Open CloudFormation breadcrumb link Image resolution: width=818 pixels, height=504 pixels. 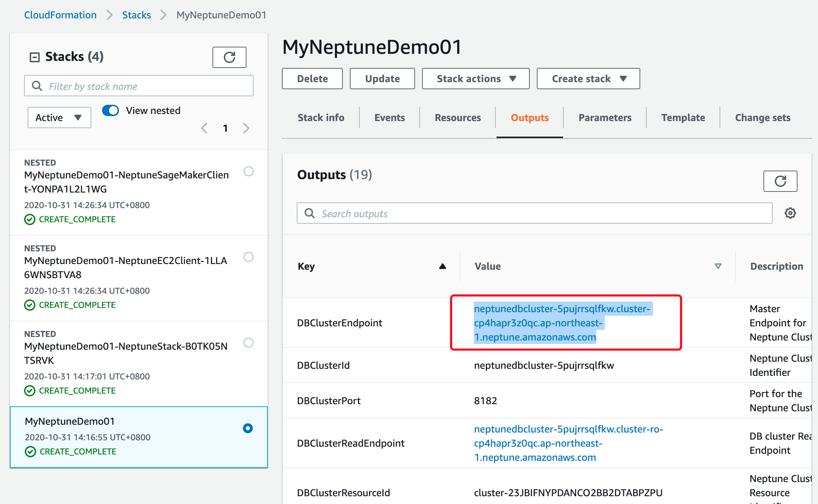60,15
